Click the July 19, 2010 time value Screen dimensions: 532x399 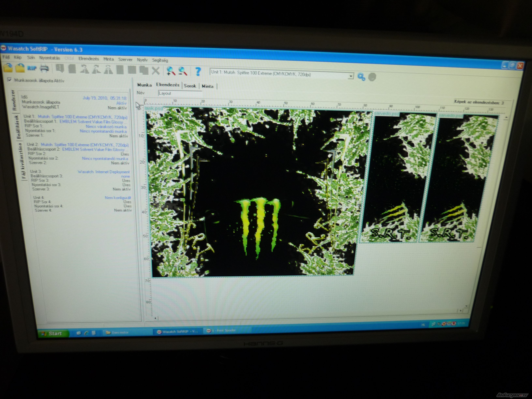tap(105, 98)
